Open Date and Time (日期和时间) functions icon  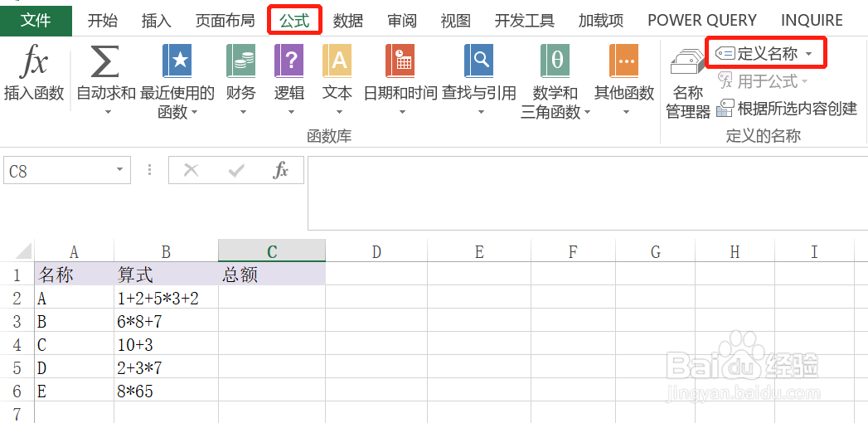point(400,61)
